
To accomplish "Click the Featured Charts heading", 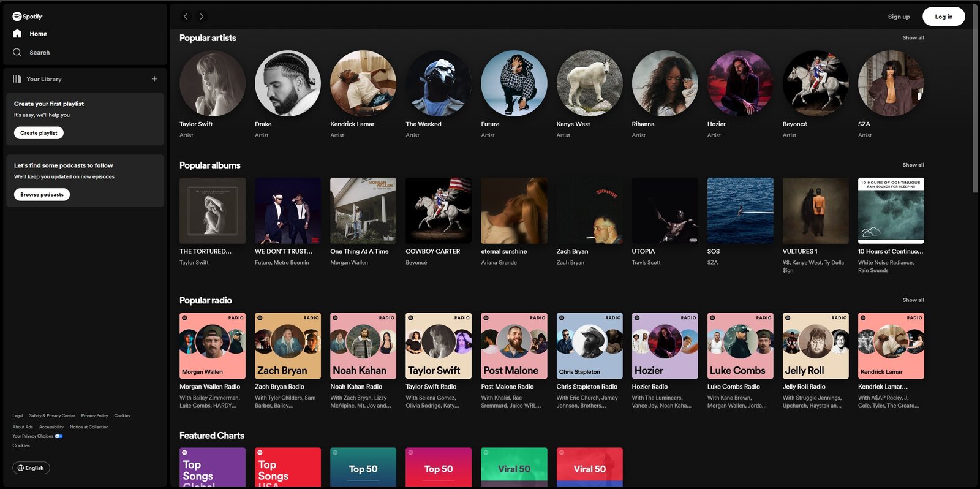I will [x=212, y=436].
